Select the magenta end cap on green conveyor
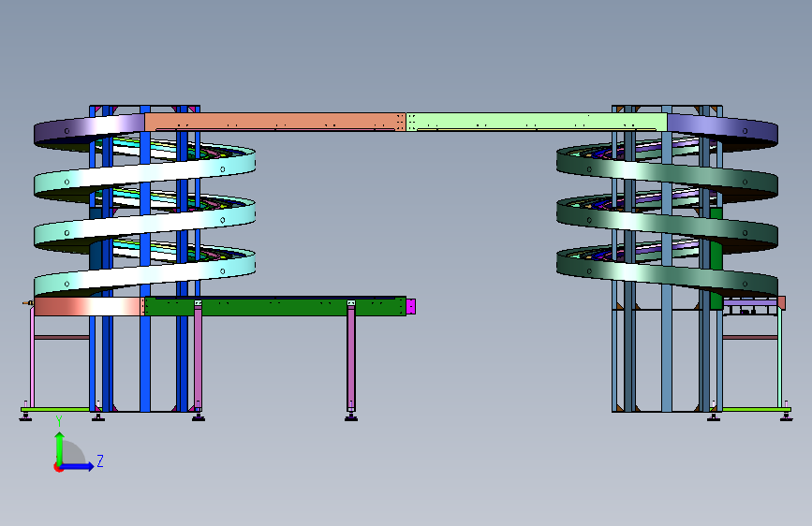 click(410, 306)
